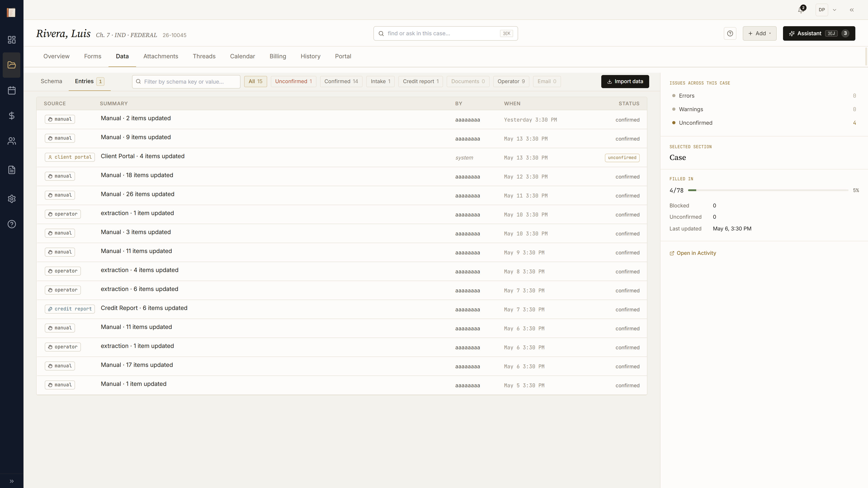Switch to the Portal tab
868x488 pixels.
tap(343, 56)
